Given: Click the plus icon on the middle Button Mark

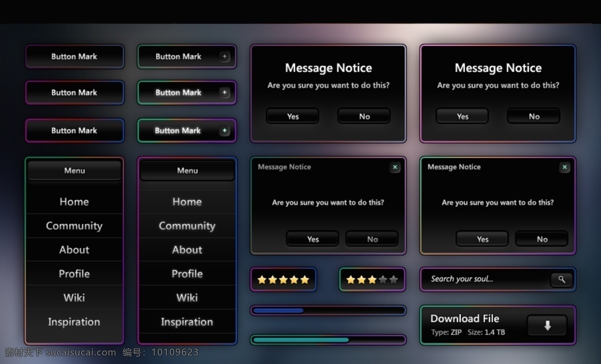Looking at the screenshot, I should 224,93.
